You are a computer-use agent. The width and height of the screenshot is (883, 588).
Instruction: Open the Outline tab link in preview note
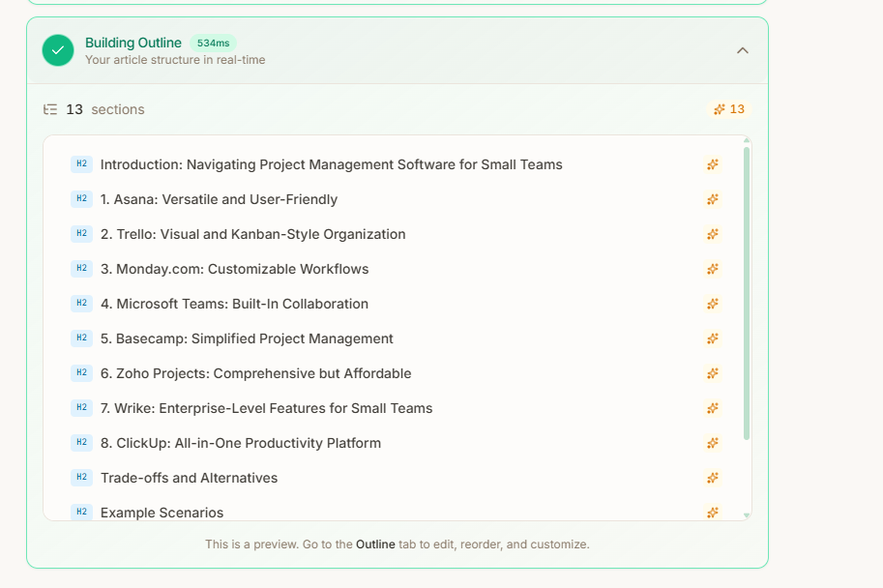coord(375,544)
